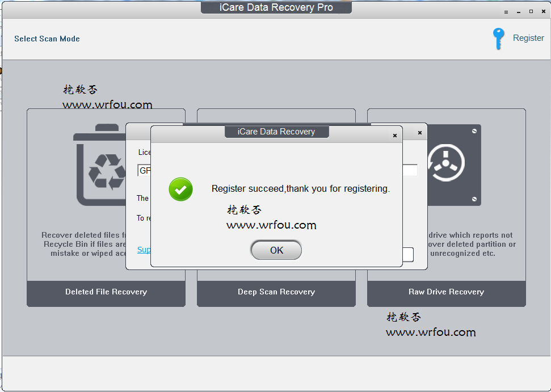Click 'Register succeed,thank you for registering.' message

[301, 189]
